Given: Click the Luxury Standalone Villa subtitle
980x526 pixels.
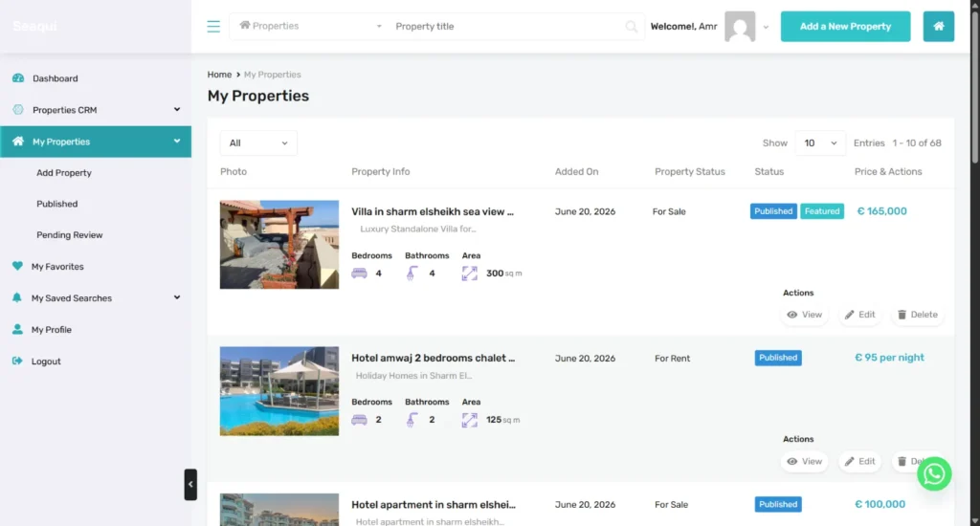Looking at the screenshot, I should pos(418,230).
